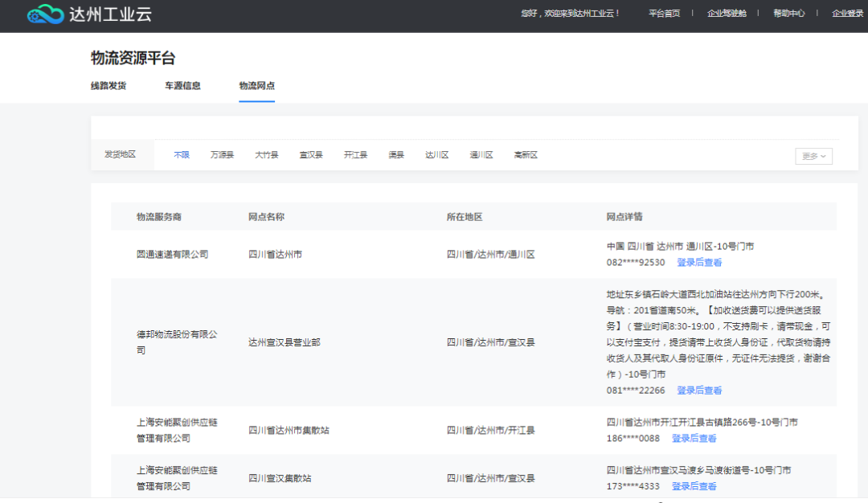Select 通川区 in the region filter
Image resolution: width=868 pixels, height=503 pixels.
coord(481,155)
